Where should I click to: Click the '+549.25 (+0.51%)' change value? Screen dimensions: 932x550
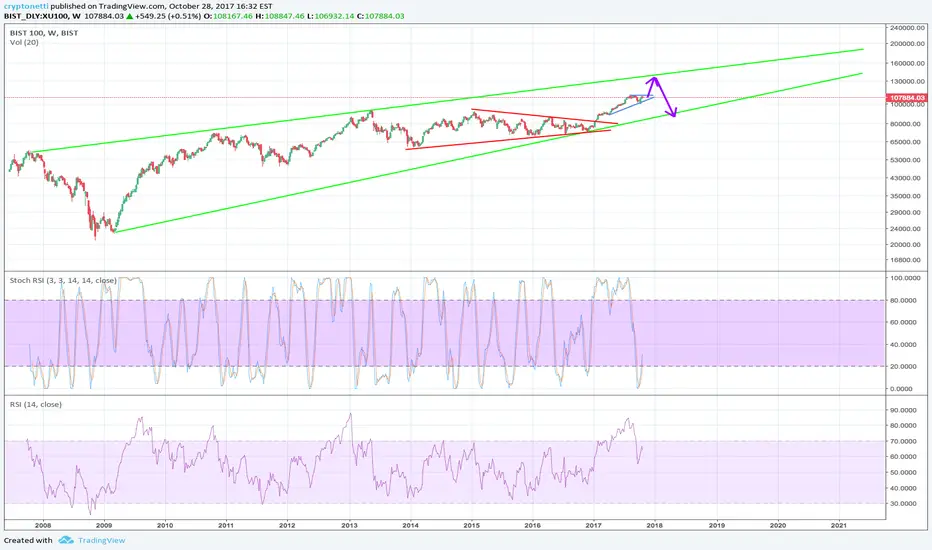point(168,16)
